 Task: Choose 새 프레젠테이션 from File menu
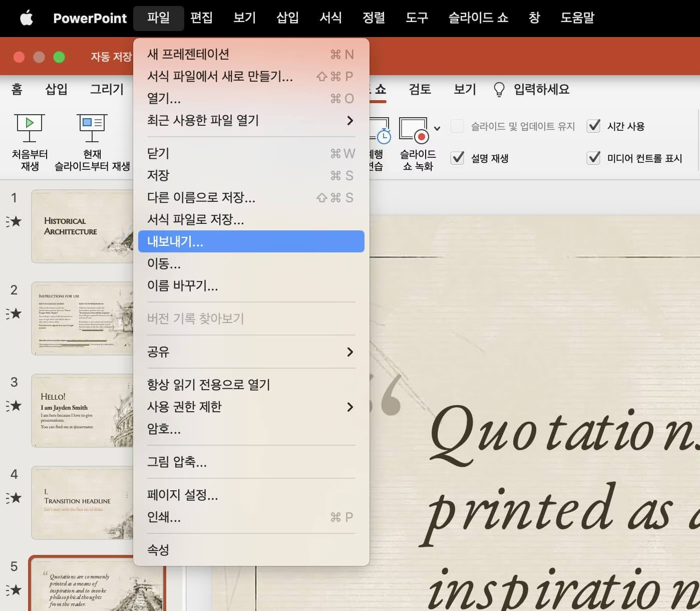click(251, 54)
